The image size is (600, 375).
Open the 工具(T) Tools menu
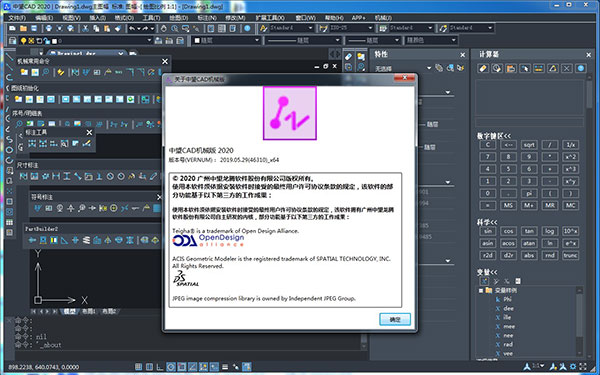pyautogui.click(x=151, y=18)
